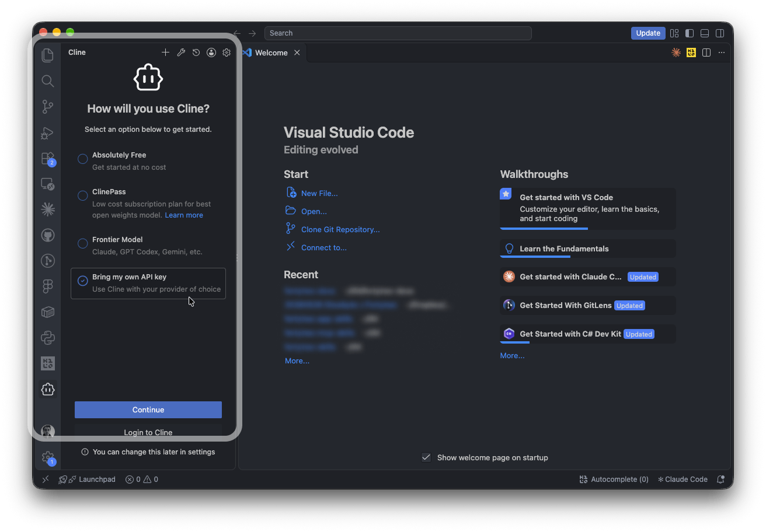The height and width of the screenshot is (532, 766).
Task: Select Bring my own API key option
Action: pyautogui.click(x=148, y=283)
